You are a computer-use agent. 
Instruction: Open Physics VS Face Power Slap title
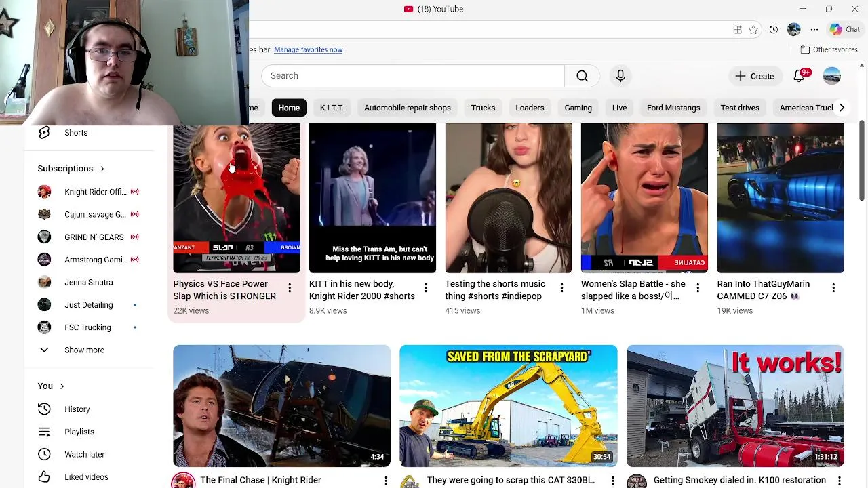coord(224,290)
